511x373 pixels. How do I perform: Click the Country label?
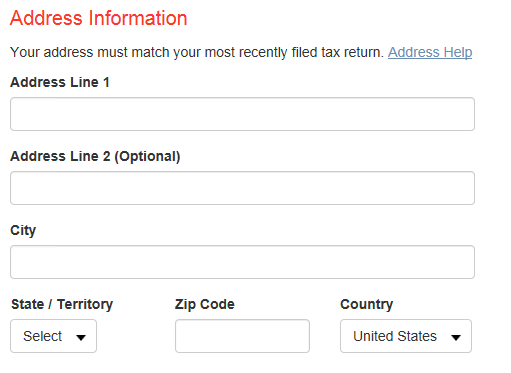(x=367, y=304)
